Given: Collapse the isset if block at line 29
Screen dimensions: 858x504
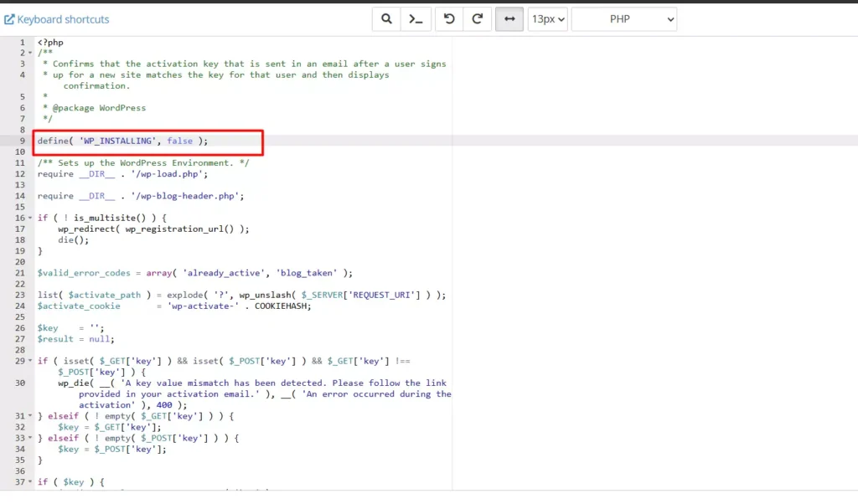Looking at the screenshot, I should 30,362.
